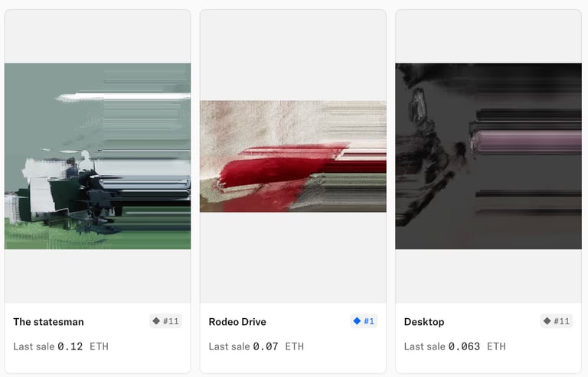Viewport: 588px width, 377px height.
Task: Open The statesman green abstract artwork
Action: click(x=97, y=156)
